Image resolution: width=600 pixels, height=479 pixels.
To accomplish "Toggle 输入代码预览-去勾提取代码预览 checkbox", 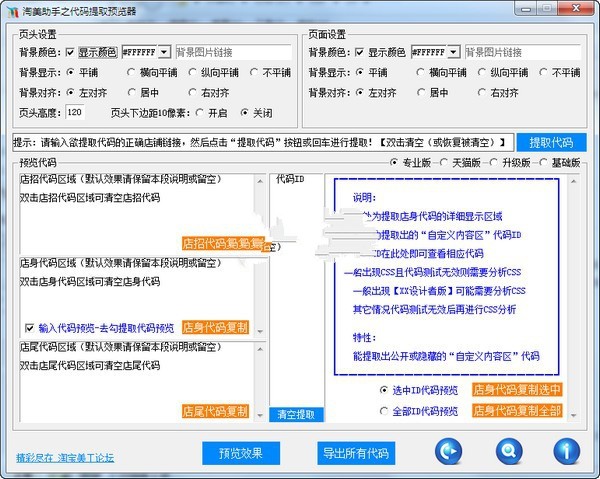I will click(29, 328).
